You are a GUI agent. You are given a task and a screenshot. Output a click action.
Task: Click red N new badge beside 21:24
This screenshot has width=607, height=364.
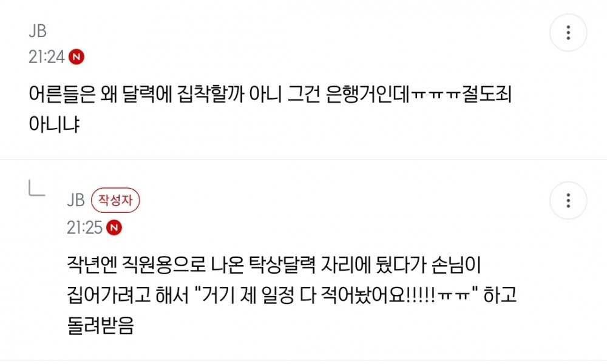click(x=76, y=57)
